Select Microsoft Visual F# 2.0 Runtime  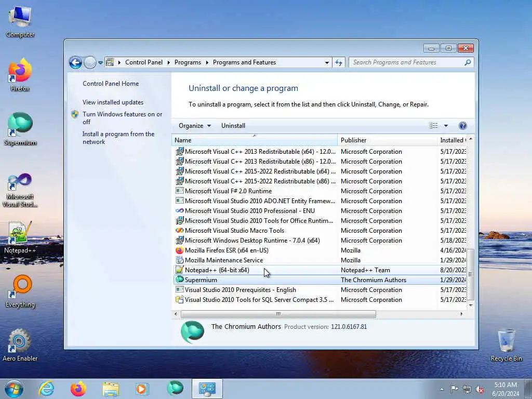[x=320, y=191]
